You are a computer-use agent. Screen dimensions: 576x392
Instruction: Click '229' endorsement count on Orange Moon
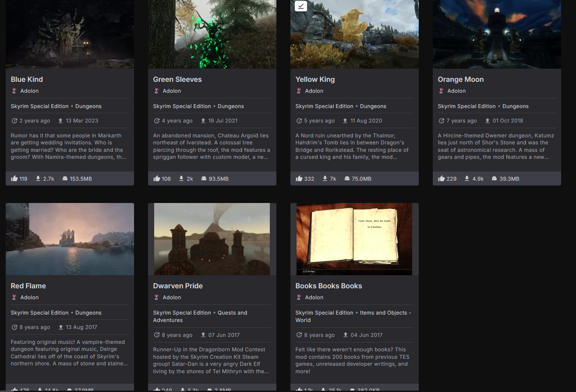(451, 178)
